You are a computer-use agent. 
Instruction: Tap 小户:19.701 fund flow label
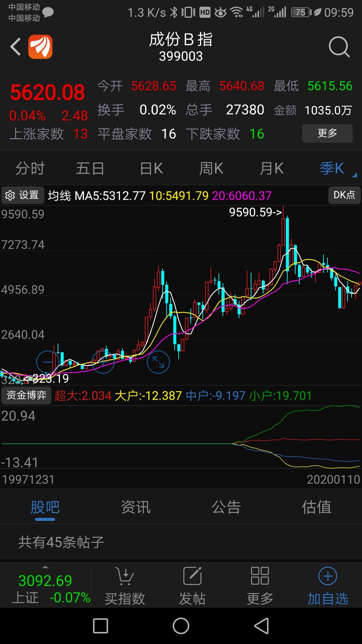[280, 396]
